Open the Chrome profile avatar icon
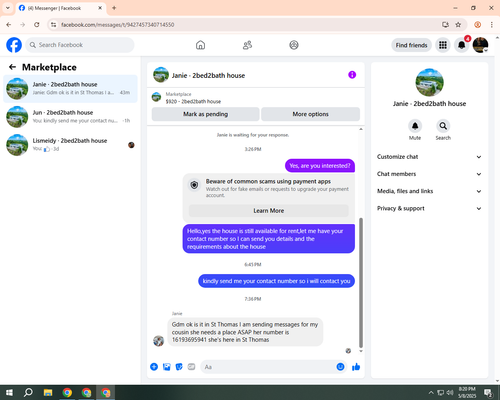The image size is (500, 400). [x=478, y=25]
